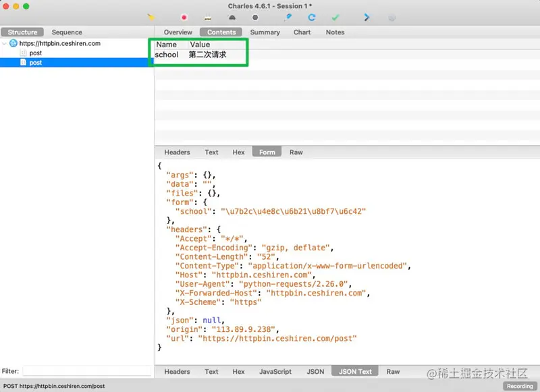Collapse the httpbin.ceshiren.com host node

tap(5, 43)
